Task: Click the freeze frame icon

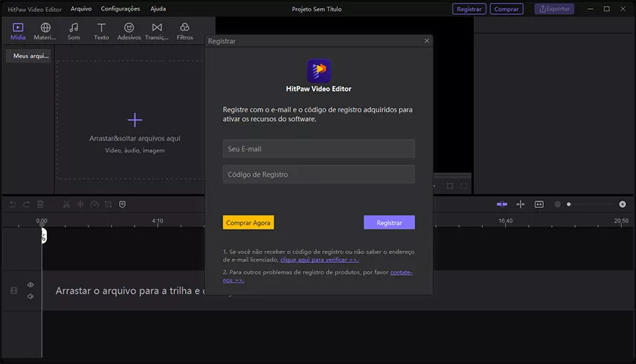Action: tap(80, 204)
